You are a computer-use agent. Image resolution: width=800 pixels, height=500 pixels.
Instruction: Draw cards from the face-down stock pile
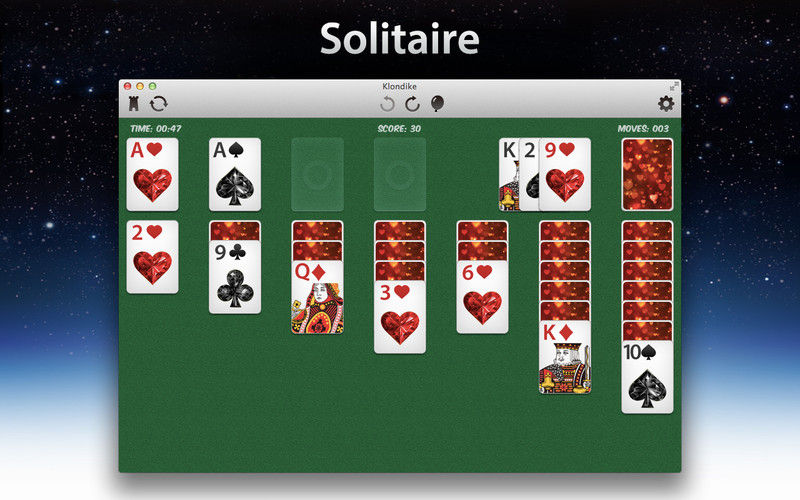coord(647,174)
